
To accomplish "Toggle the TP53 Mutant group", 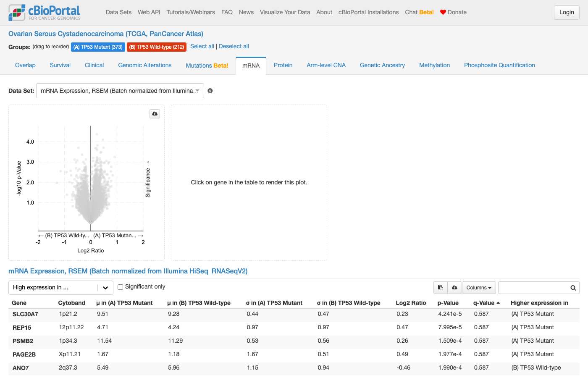I will pos(98,47).
